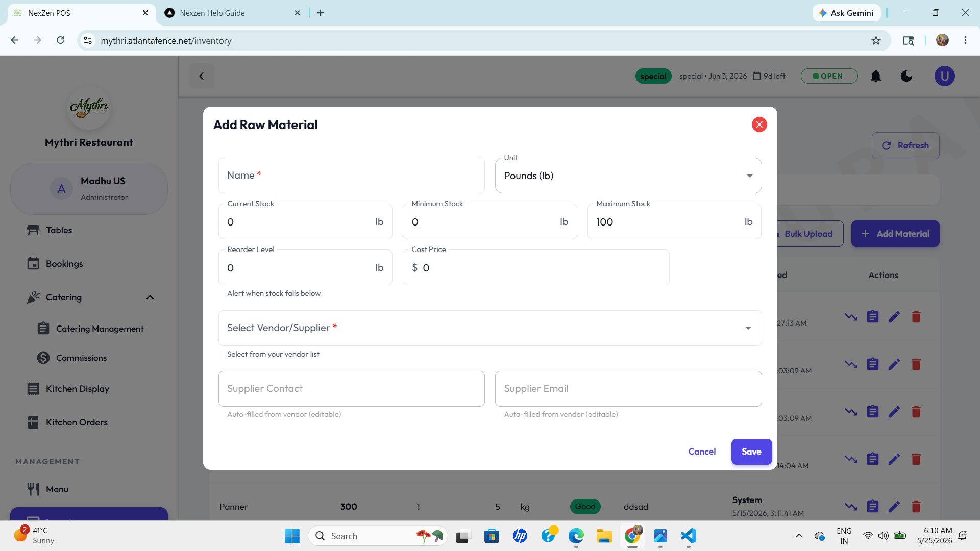
Task: Click Ask Gemini button
Action: click(846, 13)
